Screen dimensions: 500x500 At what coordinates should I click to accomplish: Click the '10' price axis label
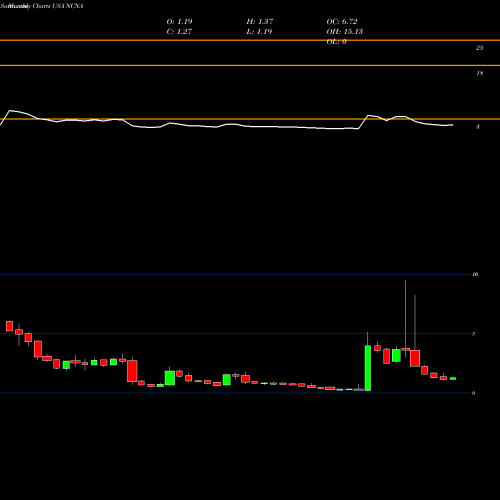(475, 274)
